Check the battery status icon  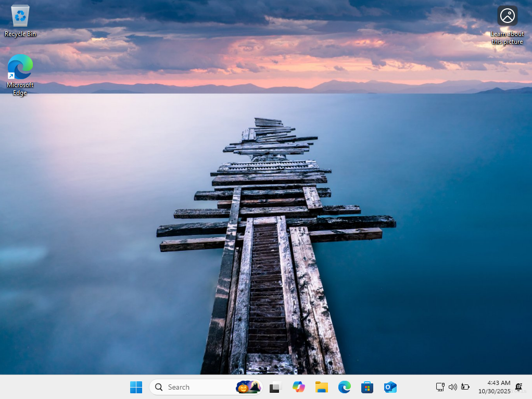pos(465,387)
